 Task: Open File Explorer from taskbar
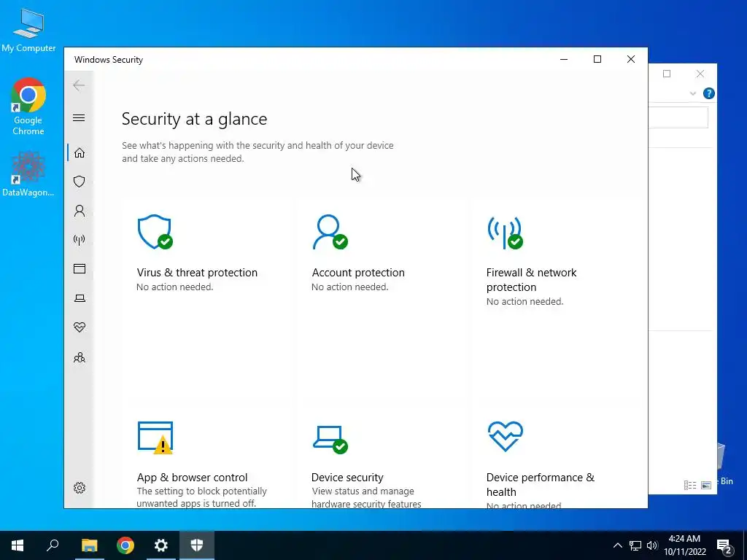89,545
